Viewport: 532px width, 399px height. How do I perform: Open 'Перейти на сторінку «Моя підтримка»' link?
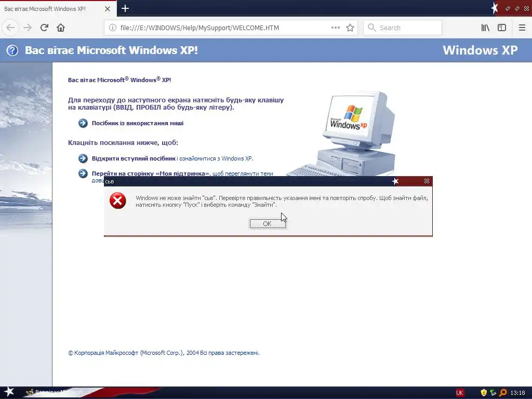click(151, 174)
